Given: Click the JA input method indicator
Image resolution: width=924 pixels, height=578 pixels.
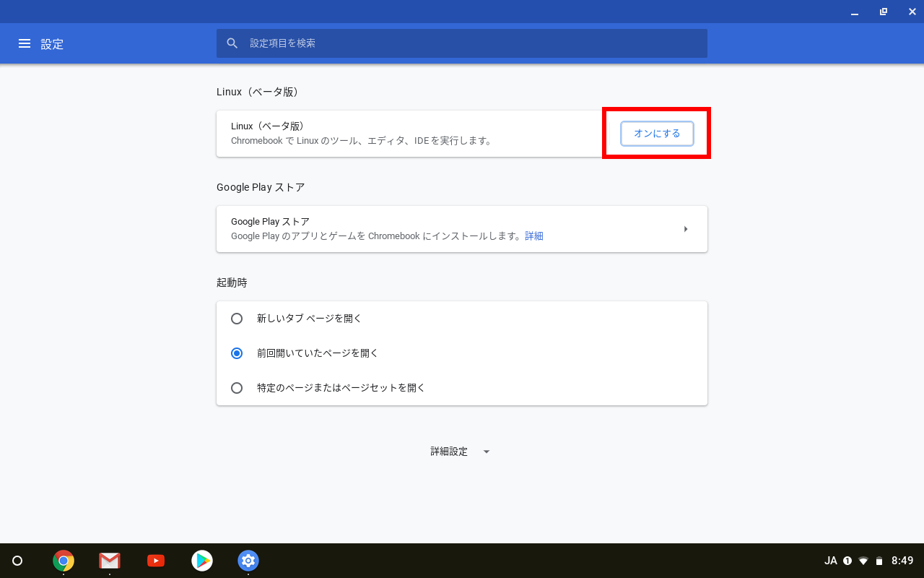Looking at the screenshot, I should click(831, 561).
